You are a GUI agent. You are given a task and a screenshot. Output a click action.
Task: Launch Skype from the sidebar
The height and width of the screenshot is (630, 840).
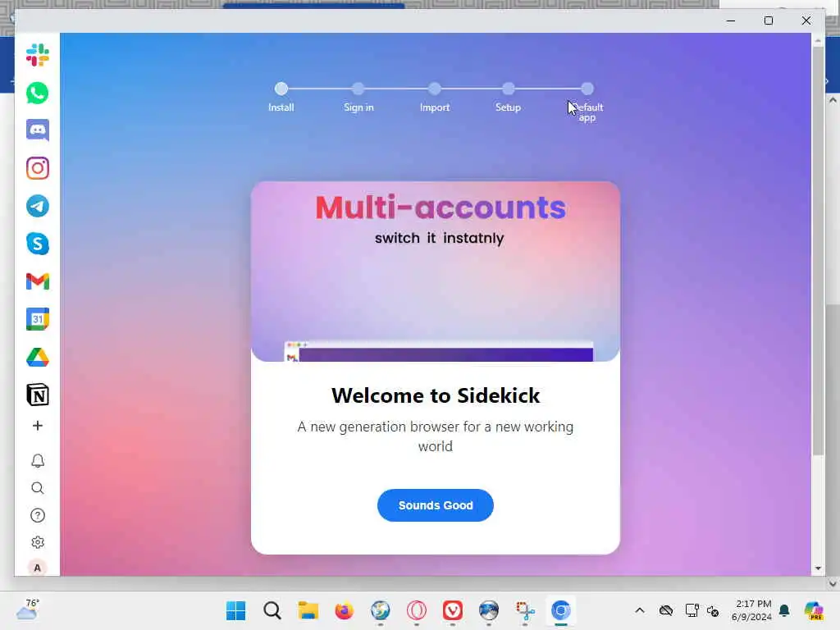click(38, 244)
